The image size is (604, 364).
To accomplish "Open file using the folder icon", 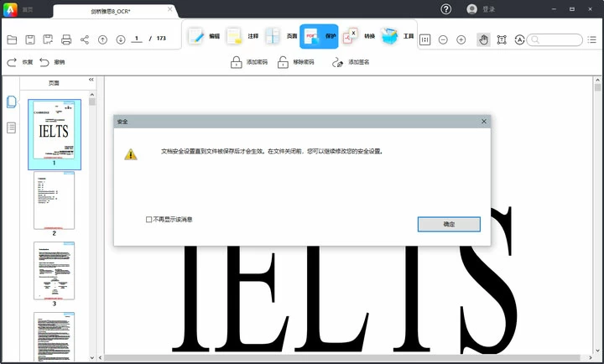I will 12,39.
